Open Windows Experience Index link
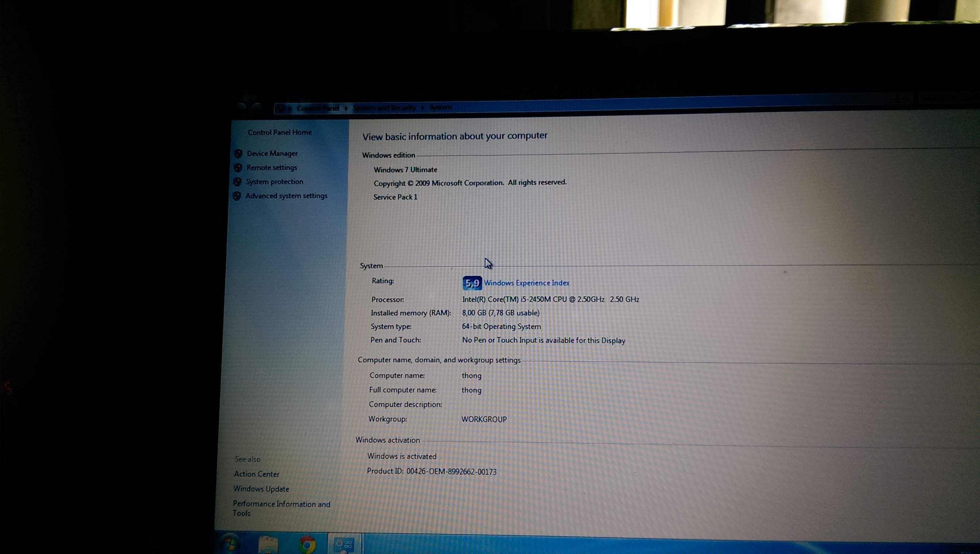 point(526,283)
